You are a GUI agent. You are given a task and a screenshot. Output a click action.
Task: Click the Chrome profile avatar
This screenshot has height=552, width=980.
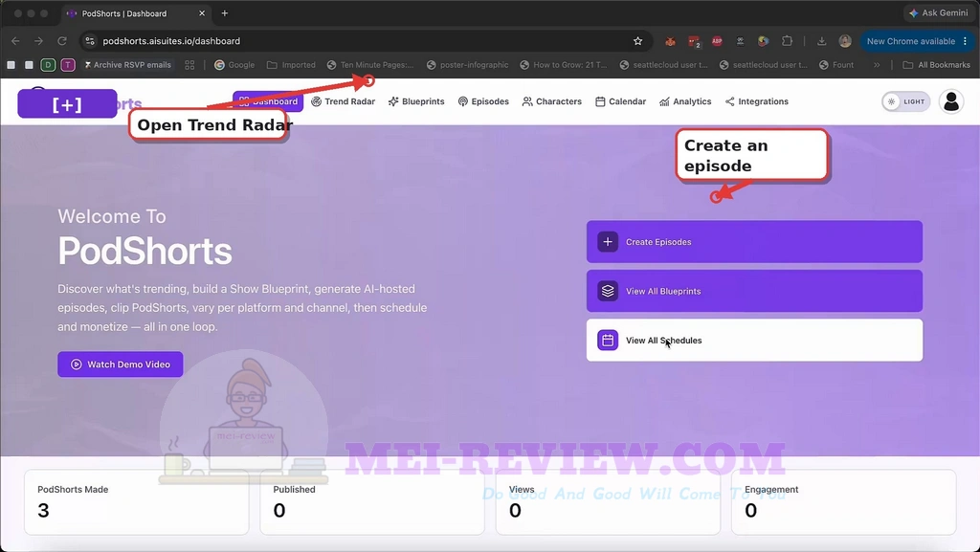pos(845,41)
